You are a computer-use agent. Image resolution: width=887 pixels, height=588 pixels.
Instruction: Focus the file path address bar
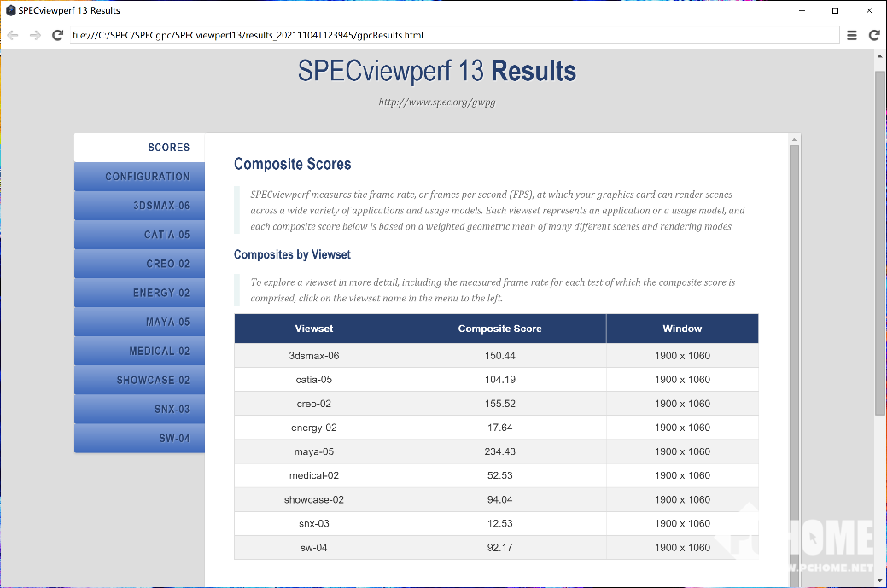point(454,35)
